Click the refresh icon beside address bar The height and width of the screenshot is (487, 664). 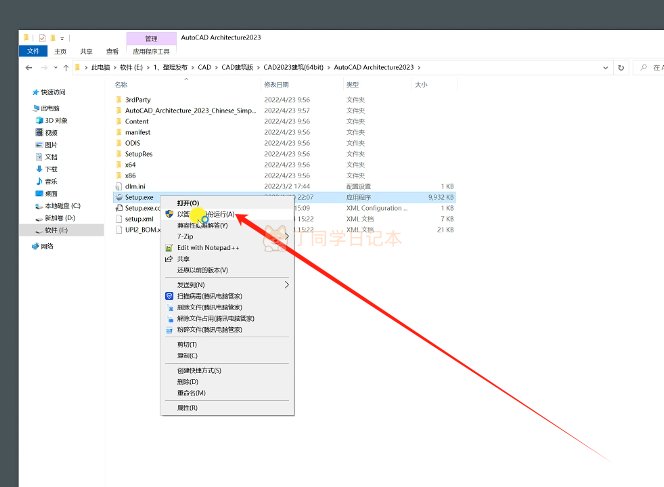(x=623, y=67)
